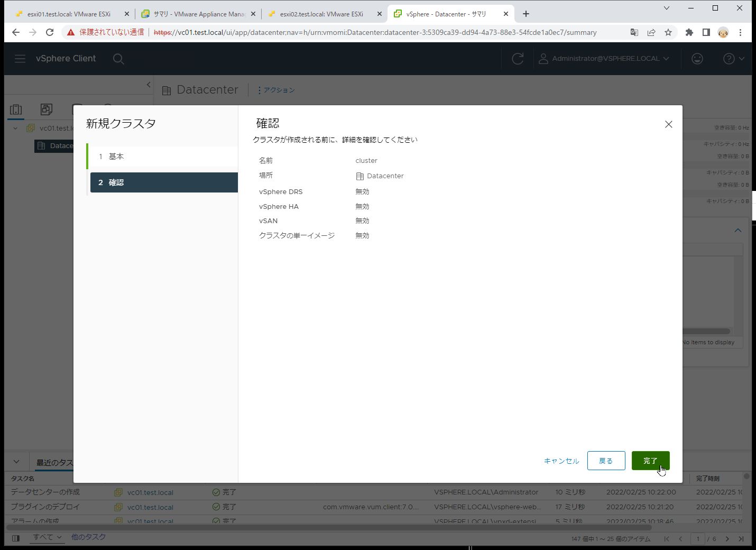
Task: Open the アクション menu for Datacenter
Action: tap(276, 90)
